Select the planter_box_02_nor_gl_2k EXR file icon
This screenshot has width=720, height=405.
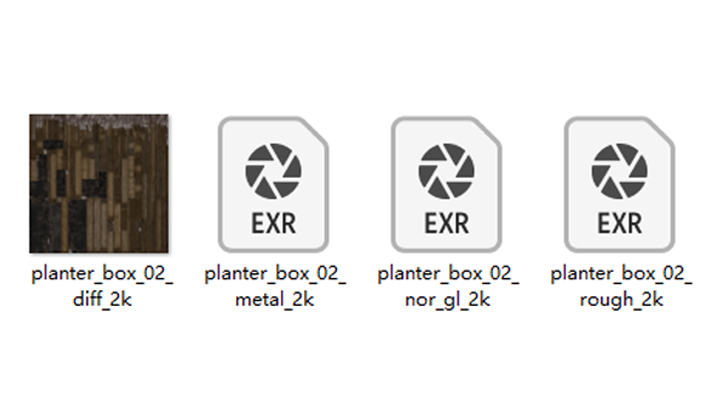tap(446, 184)
